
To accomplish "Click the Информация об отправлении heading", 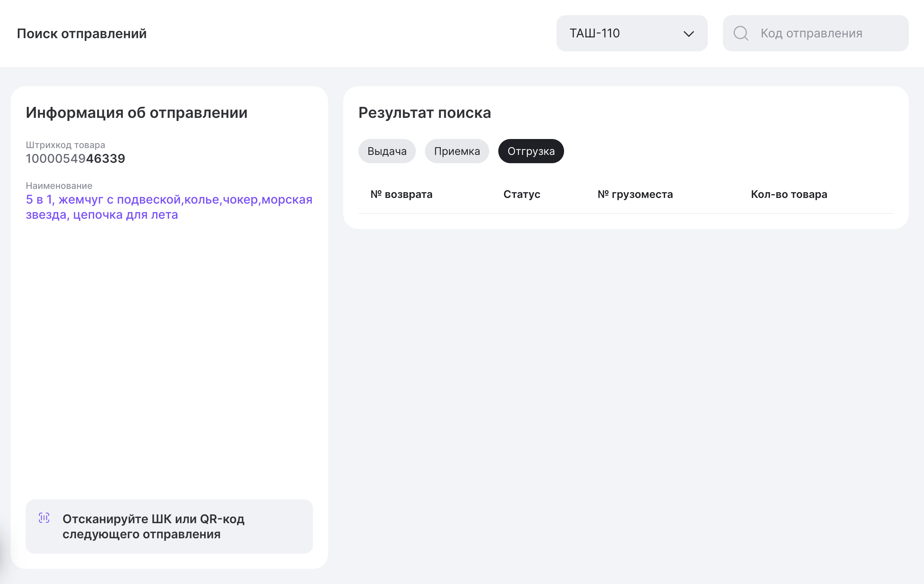I will [136, 113].
